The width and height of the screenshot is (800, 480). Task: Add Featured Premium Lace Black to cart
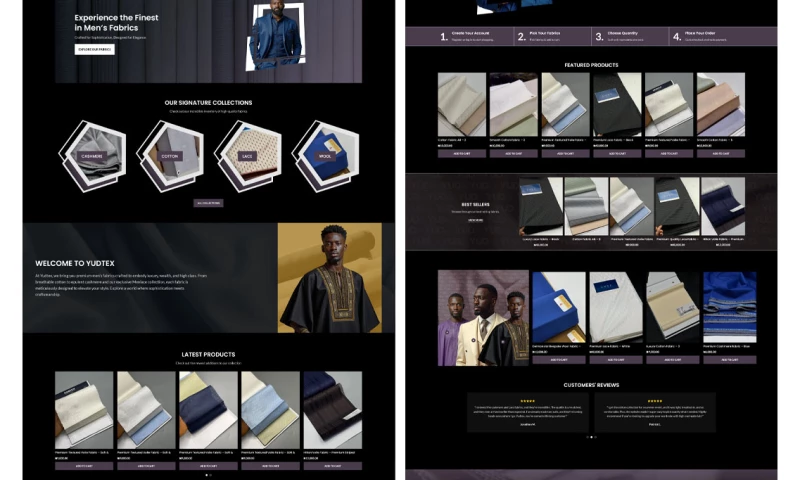tap(617, 154)
